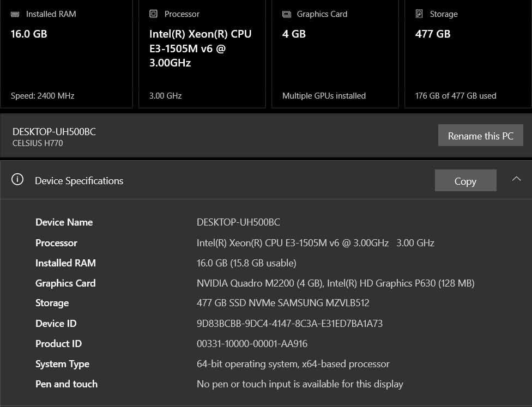
Task: Click the Processor row label in specifications
Action: (56, 243)
